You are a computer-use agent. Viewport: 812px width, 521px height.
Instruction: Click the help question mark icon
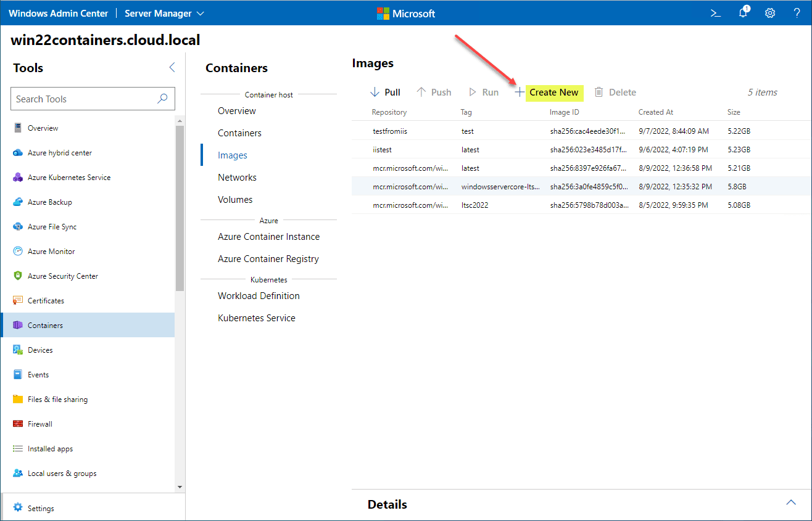pyautogui.click(x=797, y=13)
